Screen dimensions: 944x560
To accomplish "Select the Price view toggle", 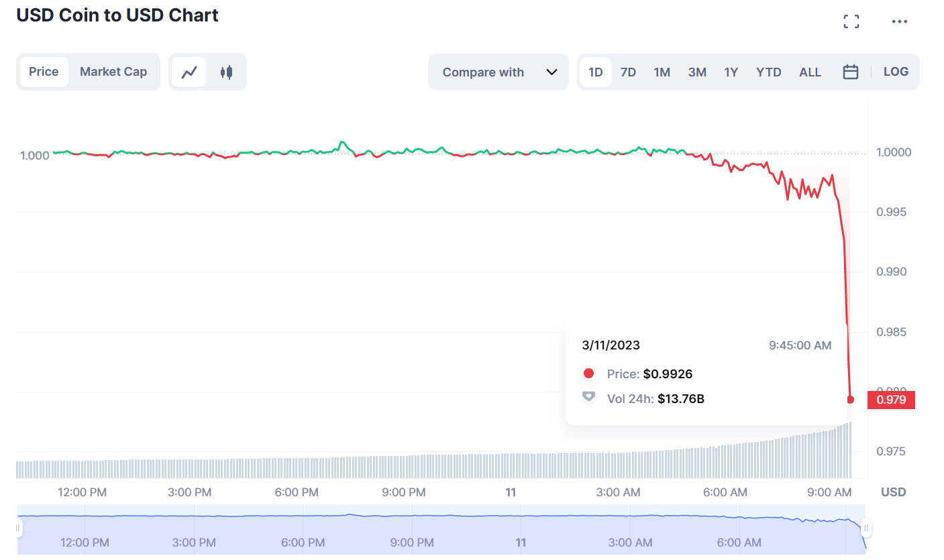I will click(x=44, y=72).
